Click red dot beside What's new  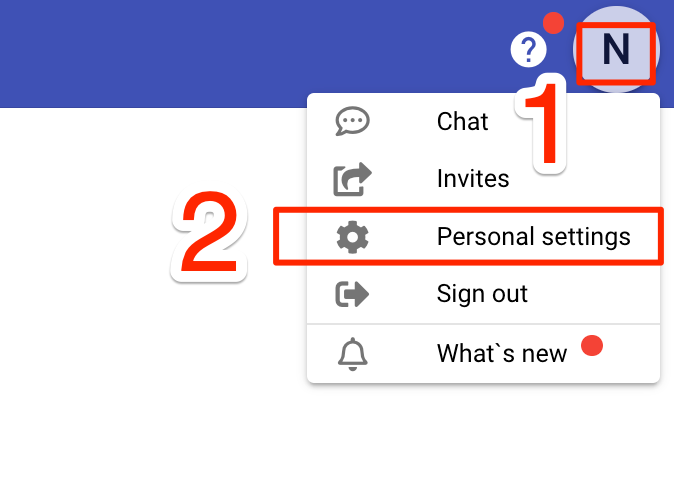click(x=592, y=345)
